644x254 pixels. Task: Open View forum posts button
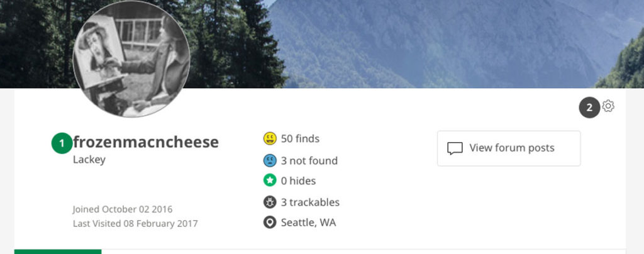pyautogui.click(x=509, y=148)
